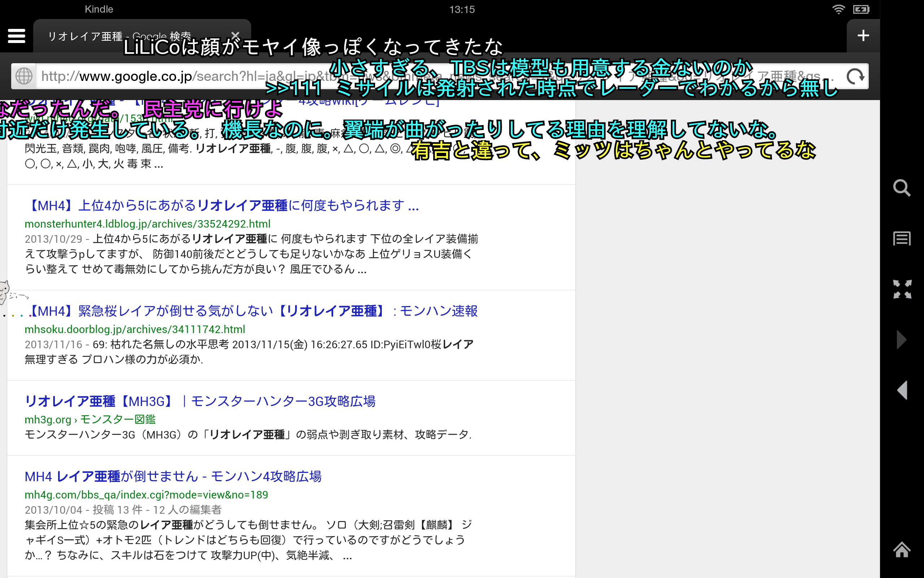Tap the Kindle label in the status bar

tap(99, 9)
